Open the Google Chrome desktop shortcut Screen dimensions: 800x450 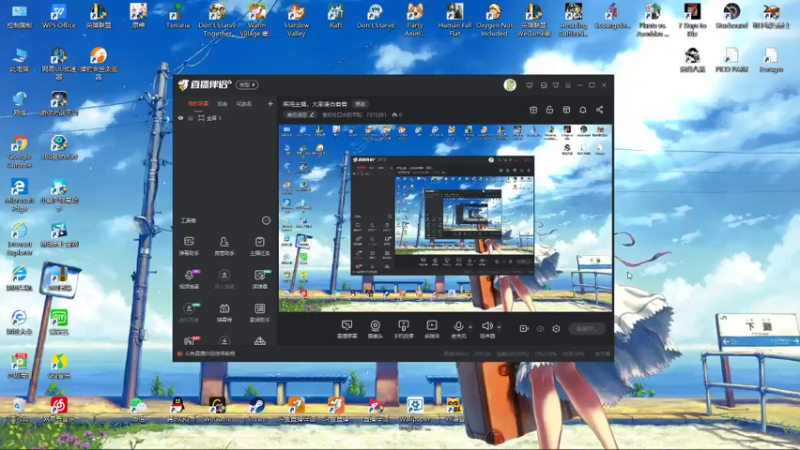point(19,152)
